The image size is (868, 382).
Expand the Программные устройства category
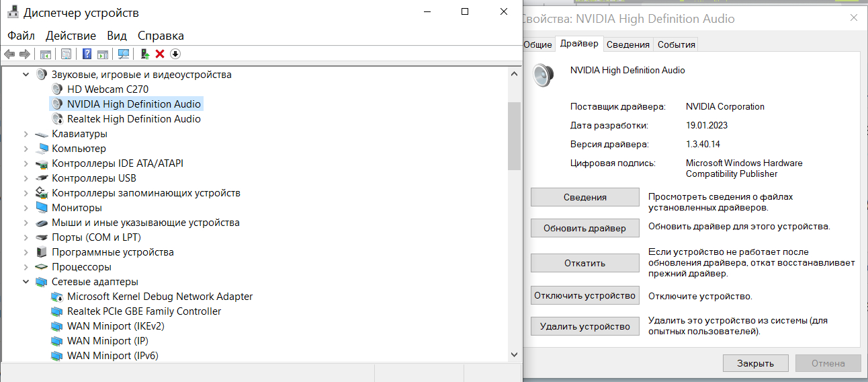click(26, 252)
